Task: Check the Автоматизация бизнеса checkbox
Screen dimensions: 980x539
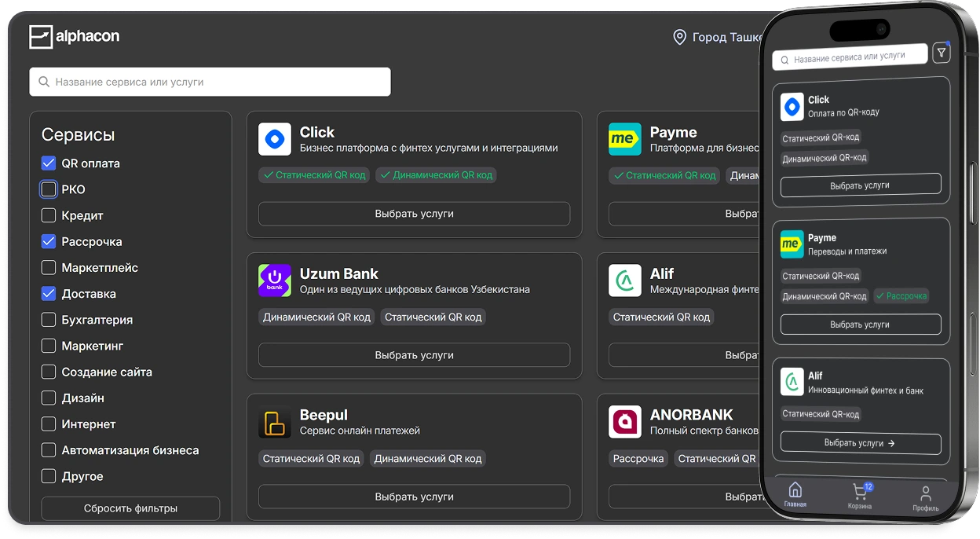Action: point(49,450)
